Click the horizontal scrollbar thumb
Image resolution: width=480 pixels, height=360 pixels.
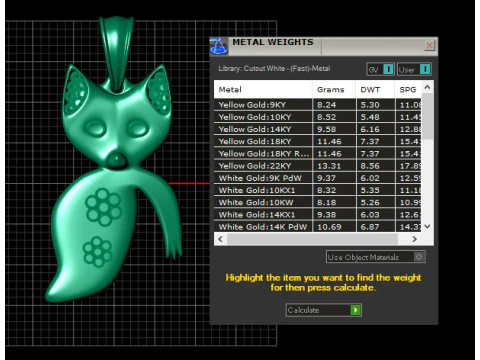pos(312,239)
